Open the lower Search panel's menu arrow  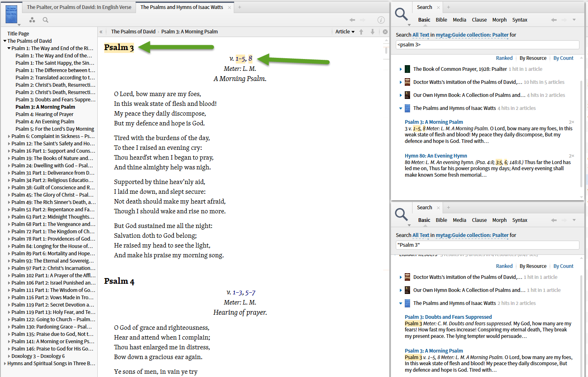coord(574,220)
